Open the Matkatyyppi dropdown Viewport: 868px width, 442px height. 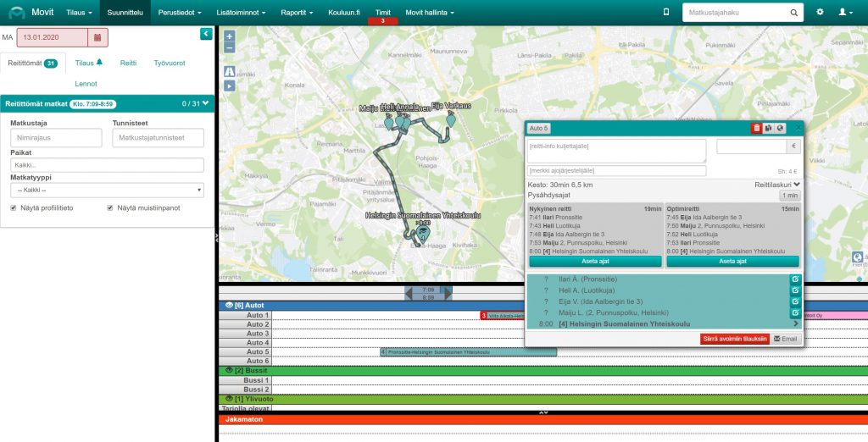pos(107,190)
